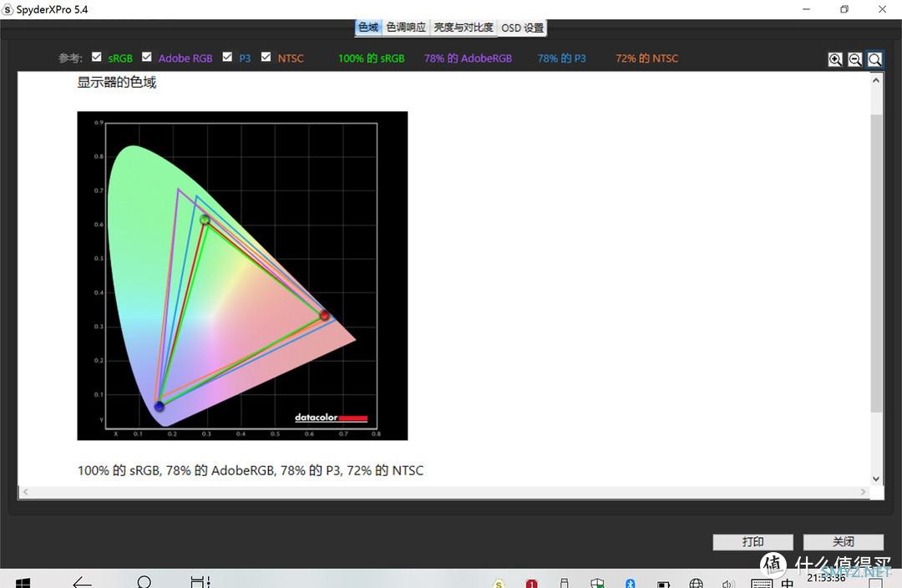The height and width of the screenshot is (588, 902).
Task: Open the 亮度与对比度 tab
Action: pyautogui.click(x=463, y=27)
